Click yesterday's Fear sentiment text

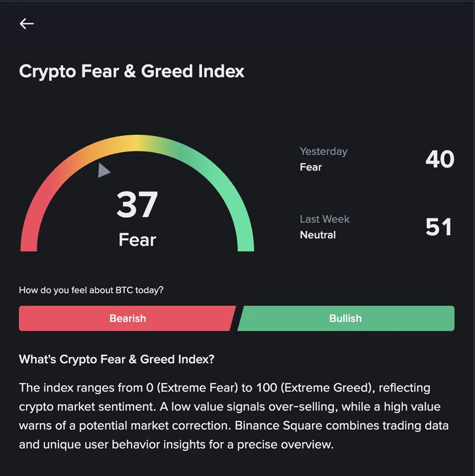click(x=311, y=167)
